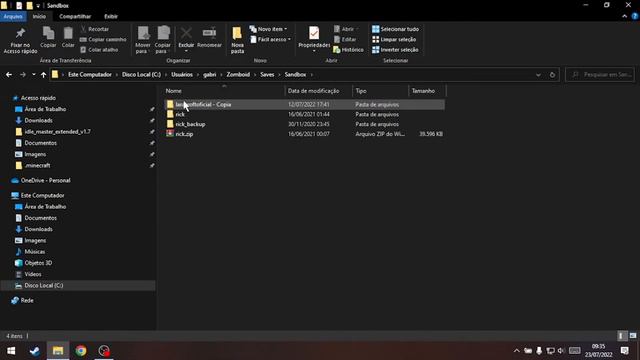This screenshot has height=360, width=640.
Task: Click the Colar paste icon
Action: tap(68, 38)
